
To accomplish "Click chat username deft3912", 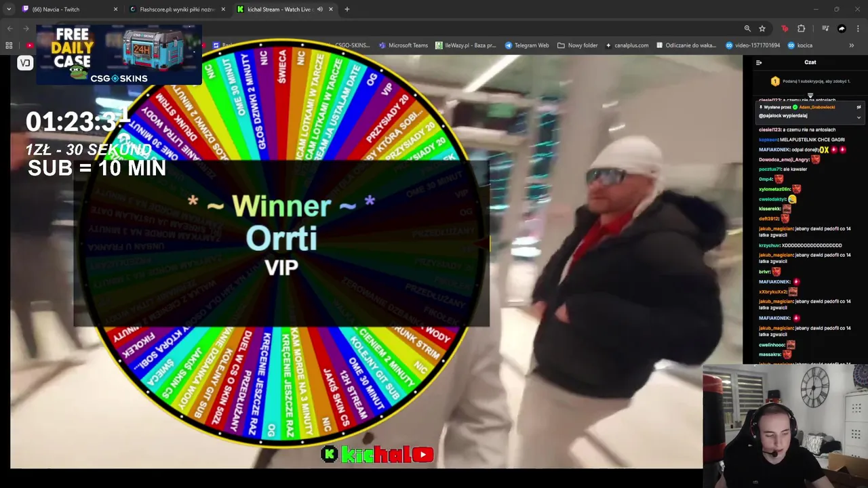I will 770,218.
